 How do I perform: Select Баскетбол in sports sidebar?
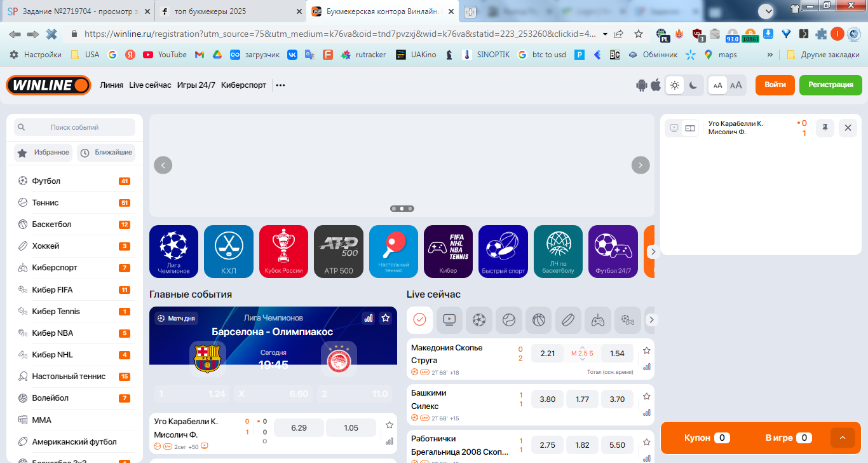[x=74, y=225]
